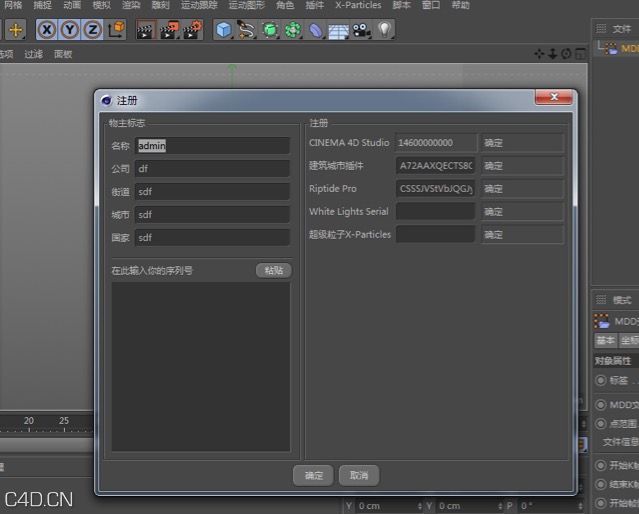The width and height of the screenshot is (639, 514).
Task: Open render settings gear clapperboard icon
Action: [x=192, y=30]
